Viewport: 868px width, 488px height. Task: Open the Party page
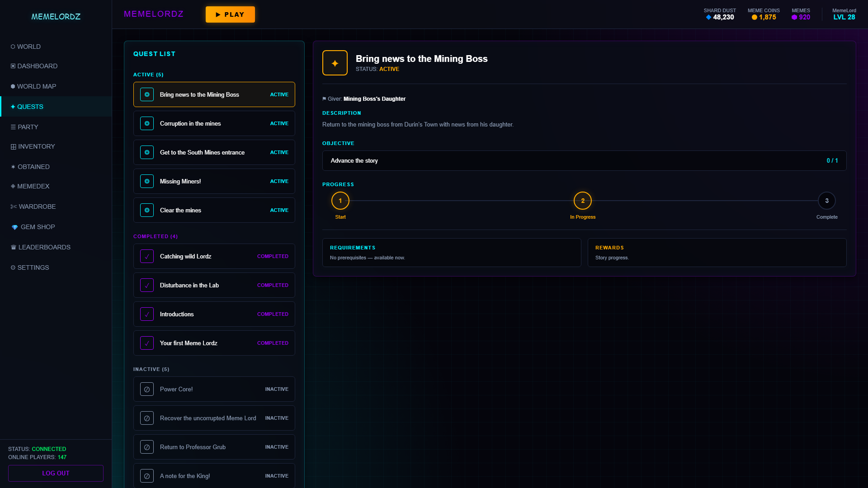pos(56,127)
